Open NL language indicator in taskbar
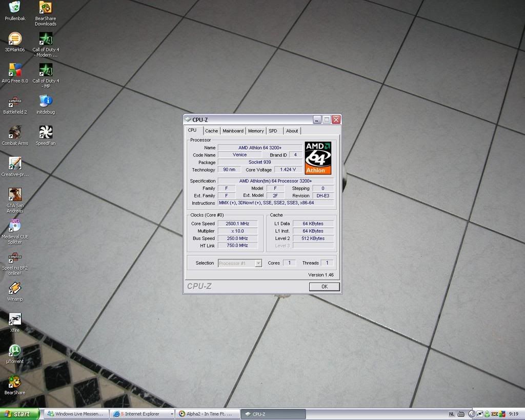Viewport: 525px width, 420px height. pyautogui.click(x=451, y=414)
